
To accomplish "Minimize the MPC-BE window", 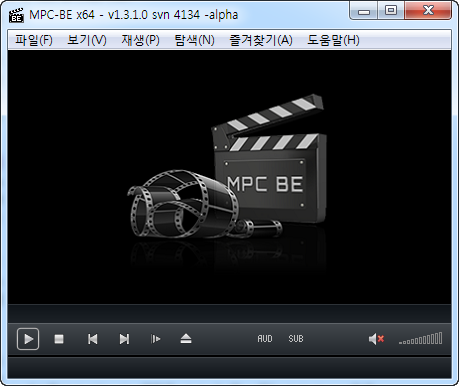I will coord(364,11).
